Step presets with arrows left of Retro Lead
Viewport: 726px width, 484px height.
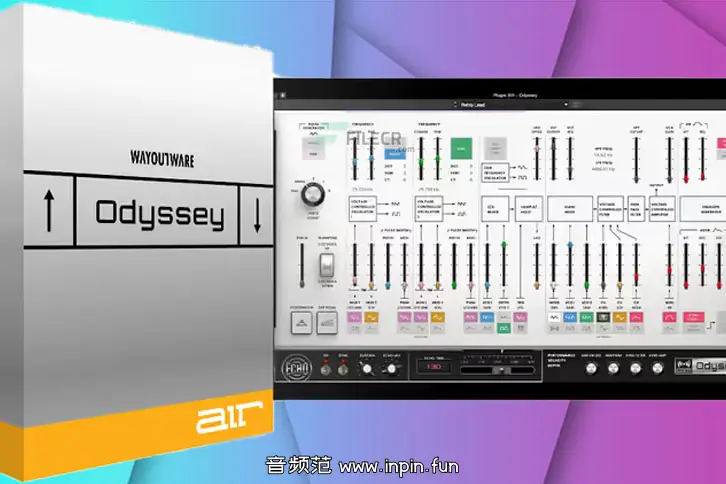tap(455, 105)
